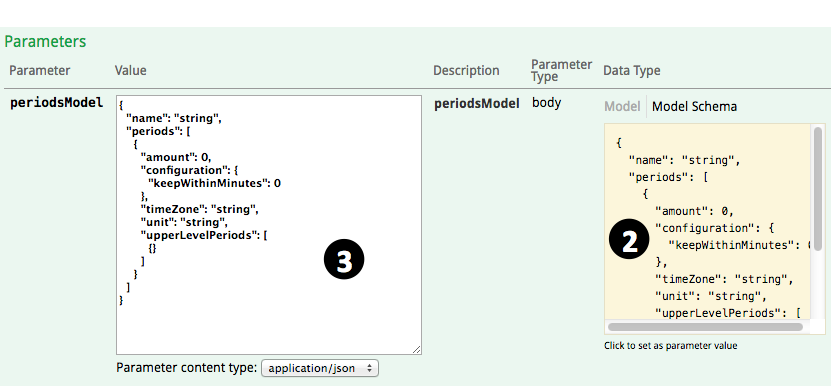Click the bold periodsModel parameter name
This screenshot has width=831, height=386.
[57, 103]
